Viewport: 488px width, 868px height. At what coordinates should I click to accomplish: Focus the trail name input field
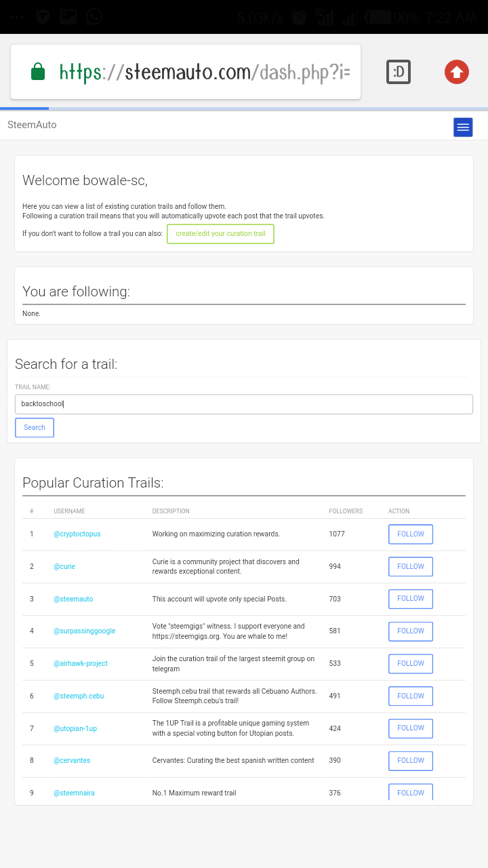click(x=244, y=404)
